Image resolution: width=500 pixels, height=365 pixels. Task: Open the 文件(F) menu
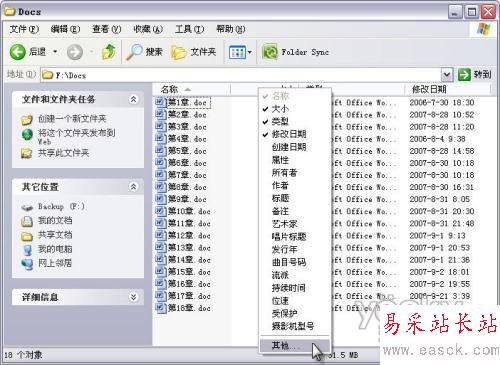24,29
